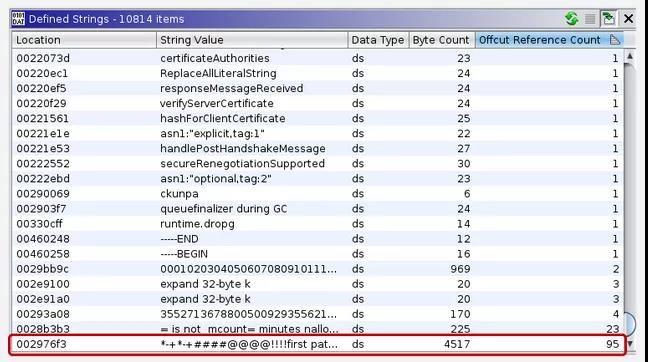Click location 00221561
This screenshot has width=648, height=362.
[x=43, y=119]
